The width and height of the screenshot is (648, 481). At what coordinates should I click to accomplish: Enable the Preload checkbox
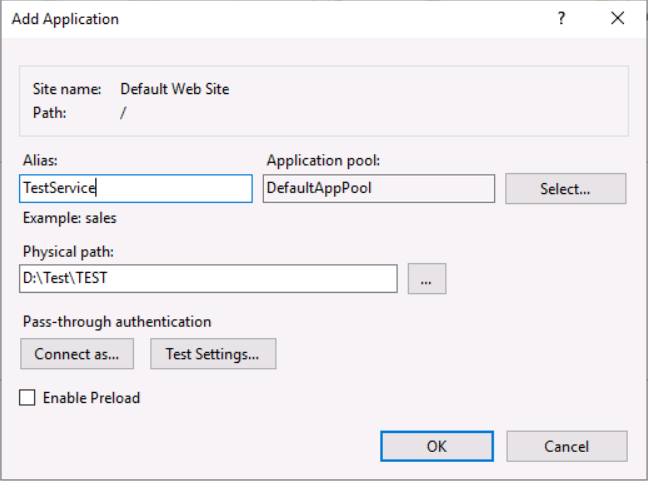pyautogui.click(x=27, y=398)
